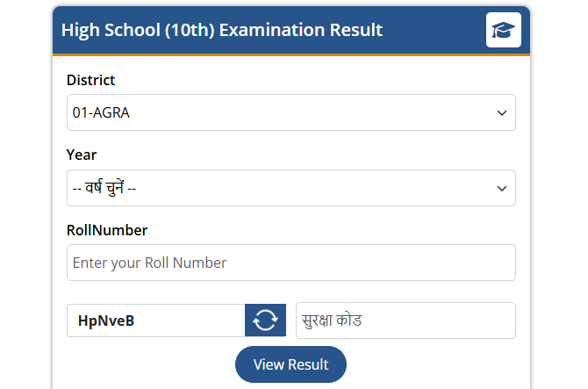Select the '-- वर्ष चुनें --' year option text
This screenshot has width=588, height=389.
click(x=104, y=189)
